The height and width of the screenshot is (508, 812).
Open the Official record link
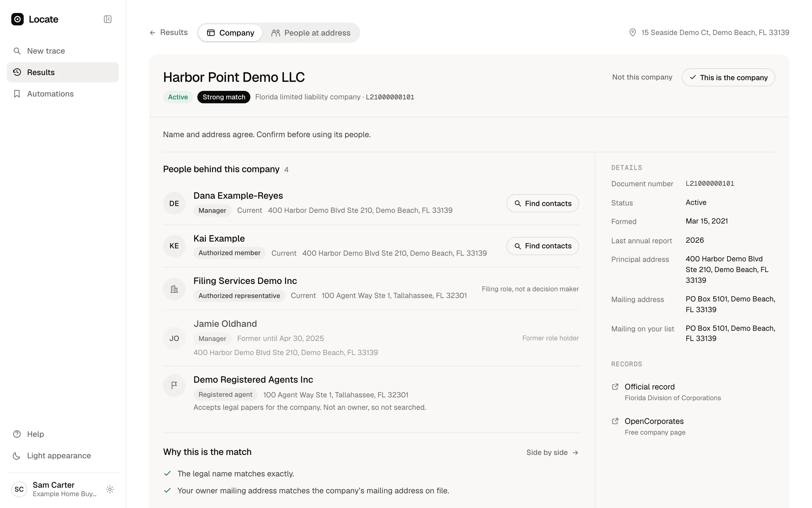pos(649,387)
